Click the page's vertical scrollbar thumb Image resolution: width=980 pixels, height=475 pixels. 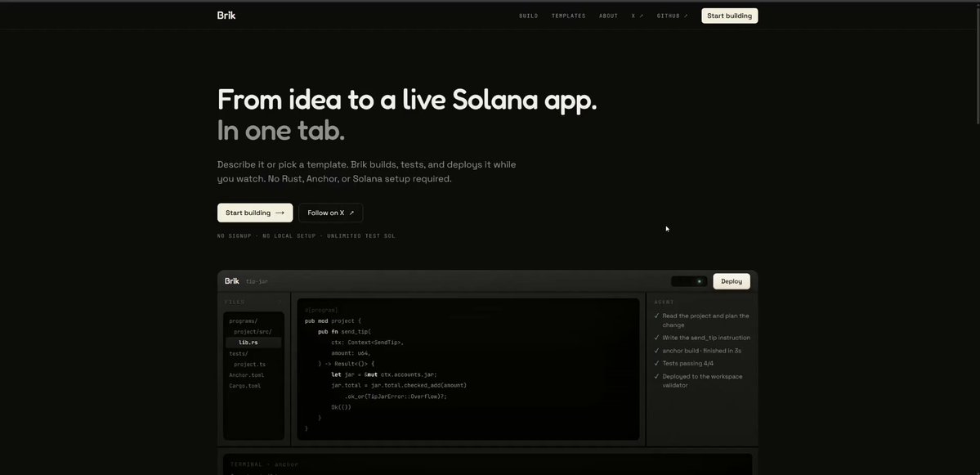(977, 64)
